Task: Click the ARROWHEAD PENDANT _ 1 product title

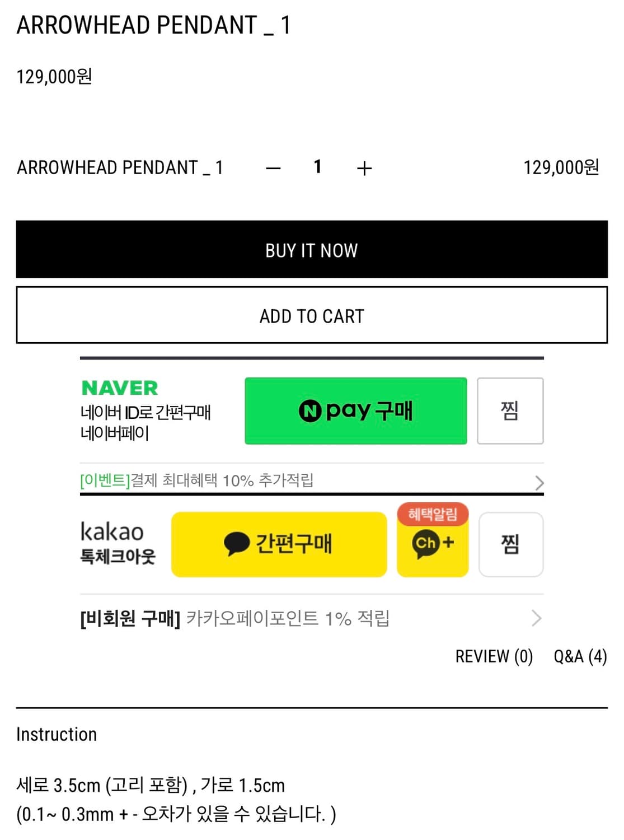Action: (153, 25)
